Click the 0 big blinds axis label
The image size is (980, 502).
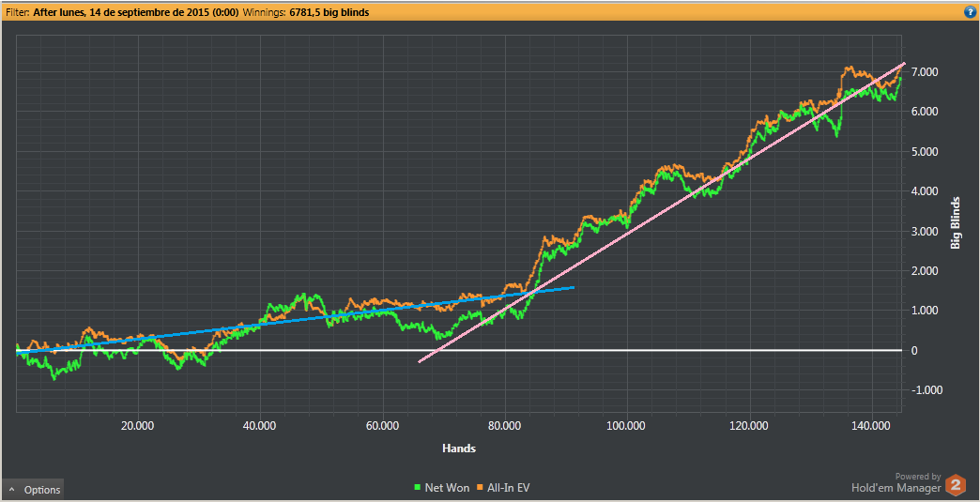coord(914,350)
